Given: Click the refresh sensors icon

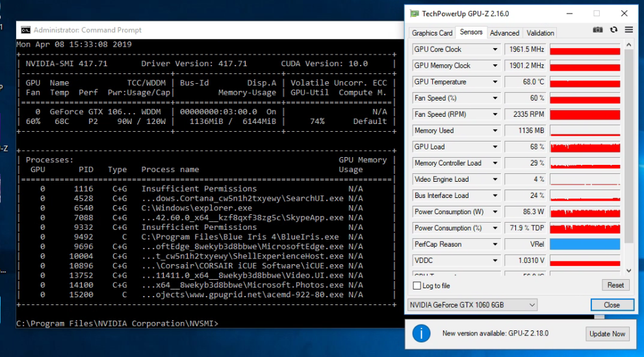Looking at the screenshot, I should 613,30.
